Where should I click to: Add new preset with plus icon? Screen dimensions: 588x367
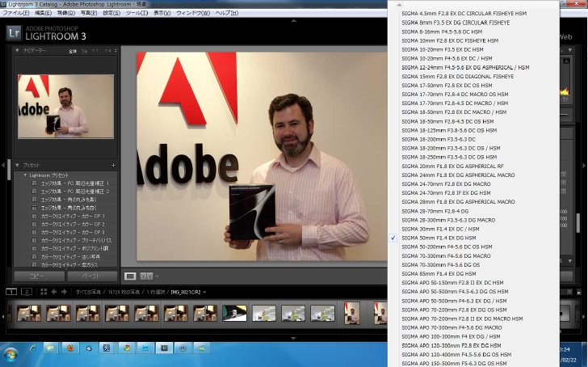(x=113, y=165)
